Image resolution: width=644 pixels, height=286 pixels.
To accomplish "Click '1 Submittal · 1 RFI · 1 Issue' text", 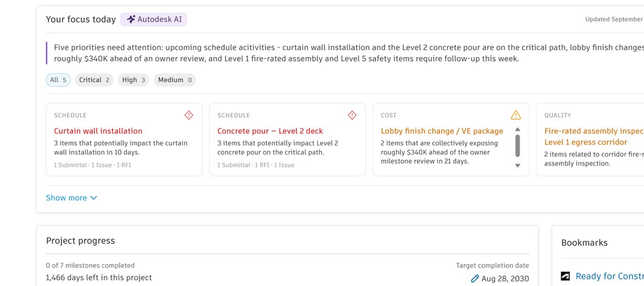I will [x=256, y=165].
